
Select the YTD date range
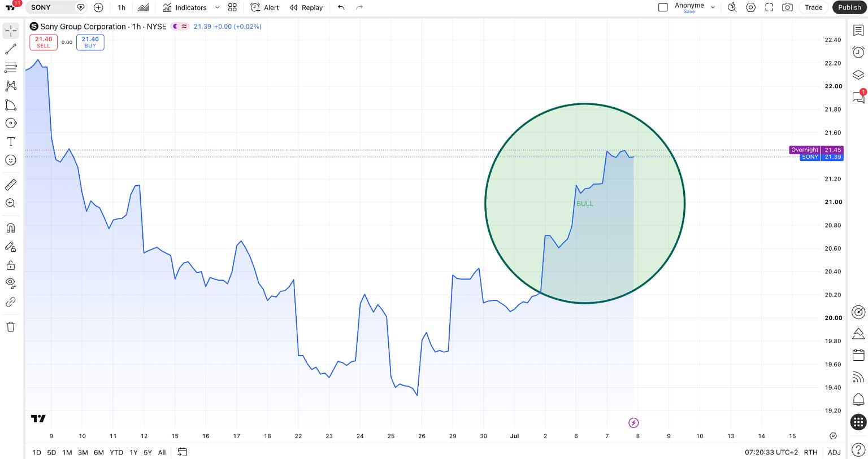pyautogui.click(x=116, y=452)
